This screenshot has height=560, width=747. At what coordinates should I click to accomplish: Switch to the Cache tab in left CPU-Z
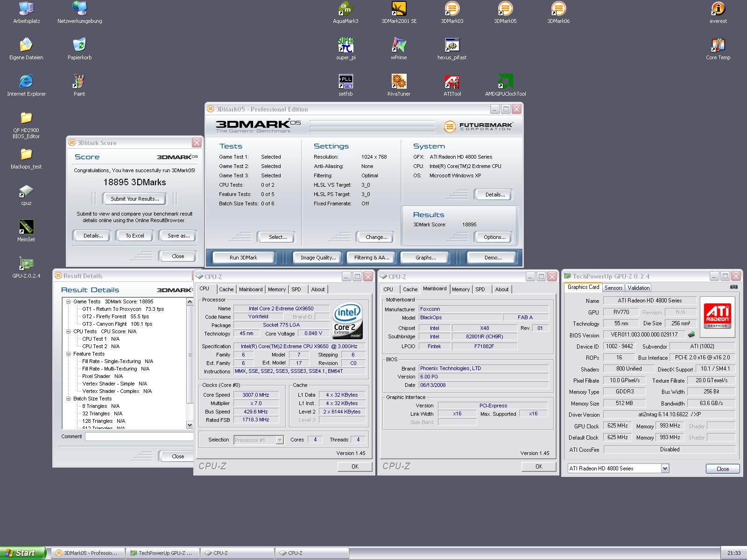226,289
